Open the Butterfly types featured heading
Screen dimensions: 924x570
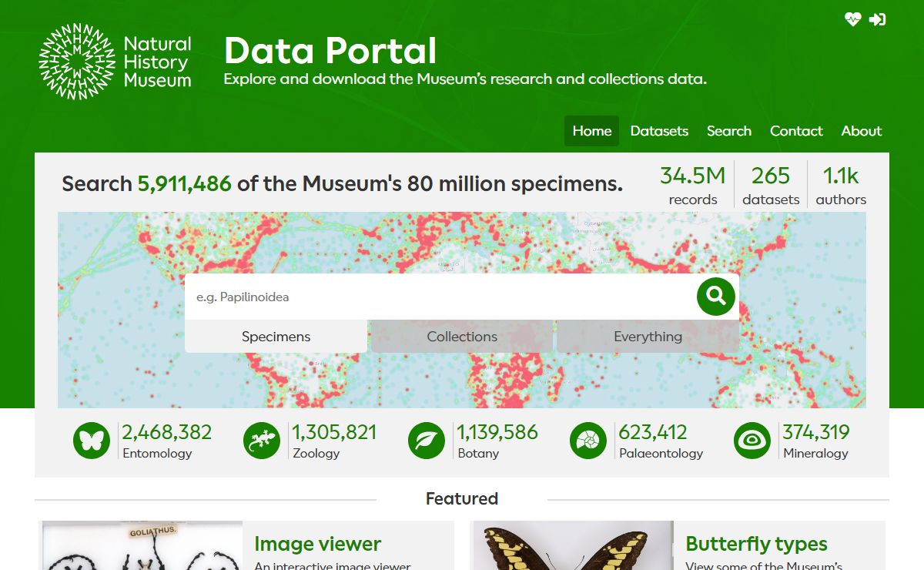pyautogui.click(x=756, y=544)
